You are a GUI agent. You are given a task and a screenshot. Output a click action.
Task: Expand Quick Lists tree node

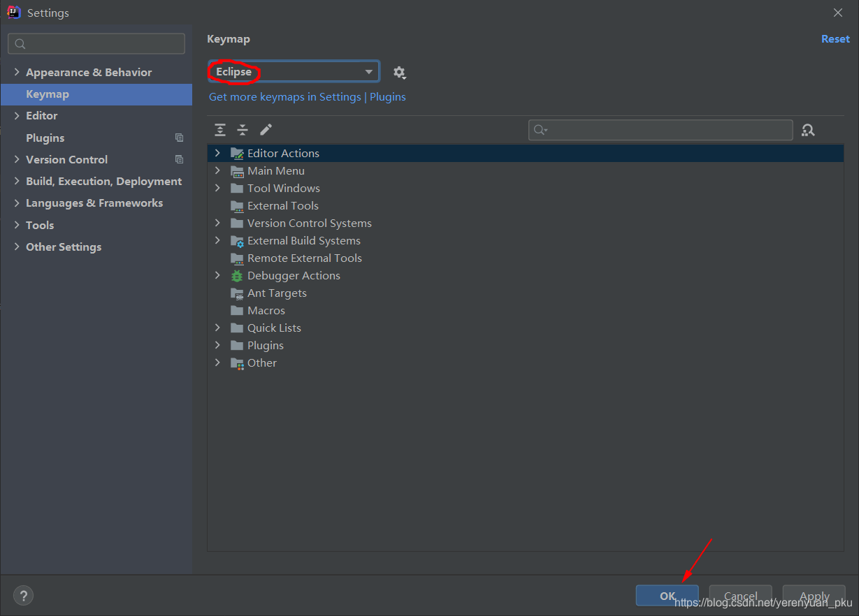pyautogui.click(x=217, y=328)
